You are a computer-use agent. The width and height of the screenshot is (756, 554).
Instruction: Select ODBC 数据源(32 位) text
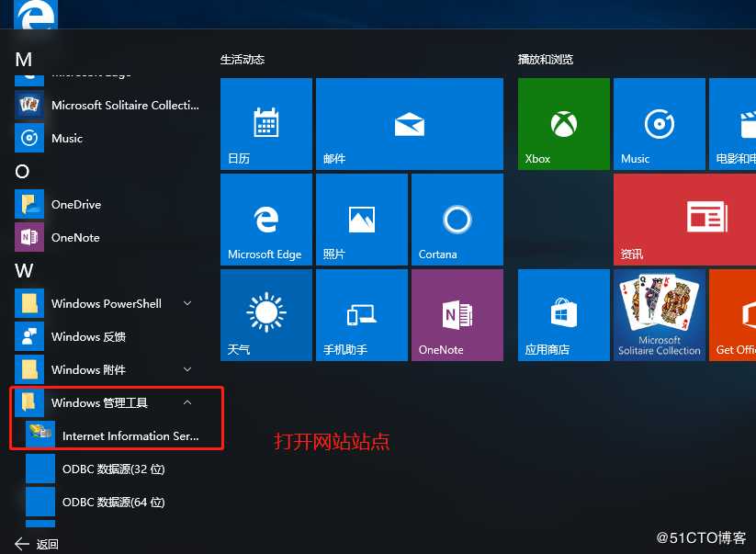coord(114,469)
